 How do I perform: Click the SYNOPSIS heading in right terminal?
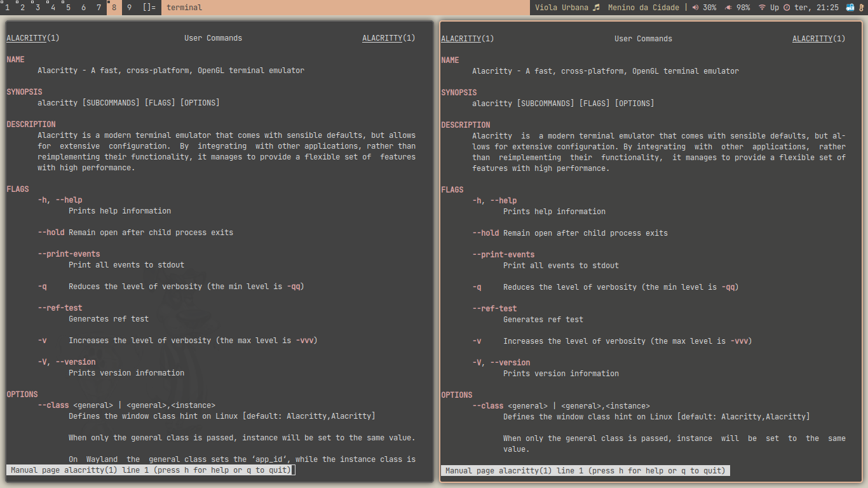click(x=459, y=93)
